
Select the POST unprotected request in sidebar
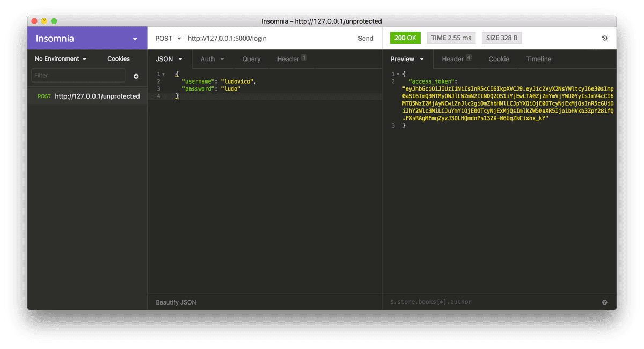(x=89, y=96)
